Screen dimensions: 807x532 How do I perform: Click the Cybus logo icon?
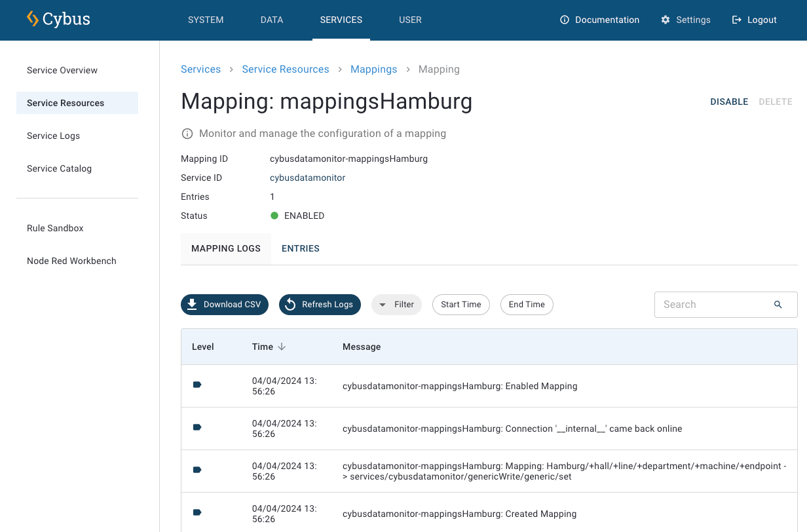click(33, 19)
